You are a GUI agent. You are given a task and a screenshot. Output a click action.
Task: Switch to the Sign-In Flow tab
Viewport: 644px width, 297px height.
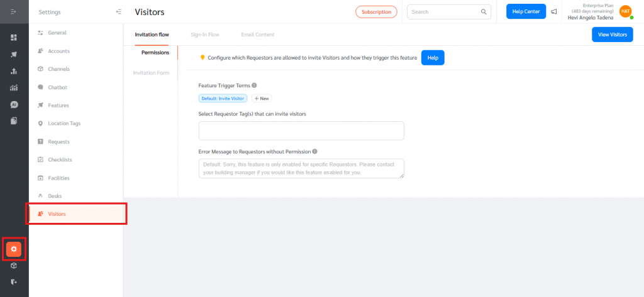coord(204,35)
